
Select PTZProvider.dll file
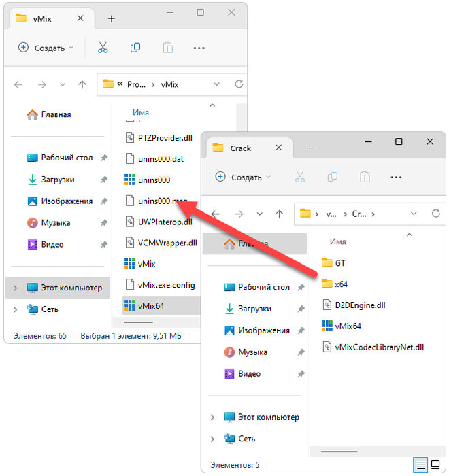tap(159, 138)
